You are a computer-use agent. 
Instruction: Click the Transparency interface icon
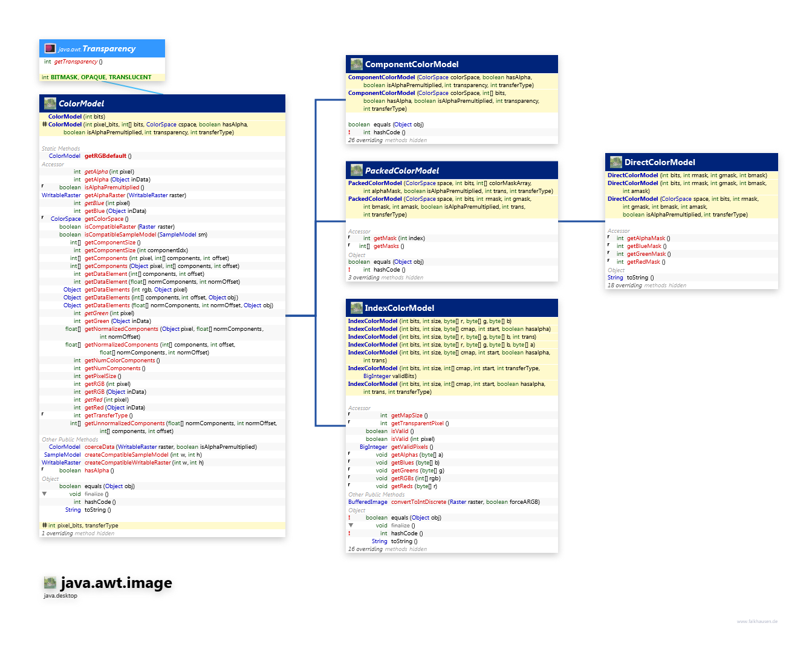point(50,48)
